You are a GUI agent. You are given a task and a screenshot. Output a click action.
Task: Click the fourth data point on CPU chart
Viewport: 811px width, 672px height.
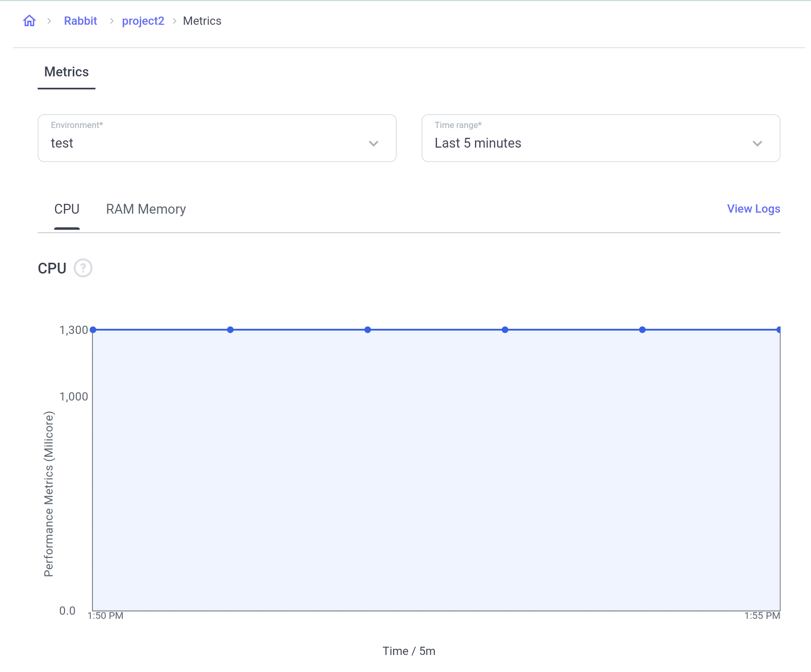(x=505, y=330)
